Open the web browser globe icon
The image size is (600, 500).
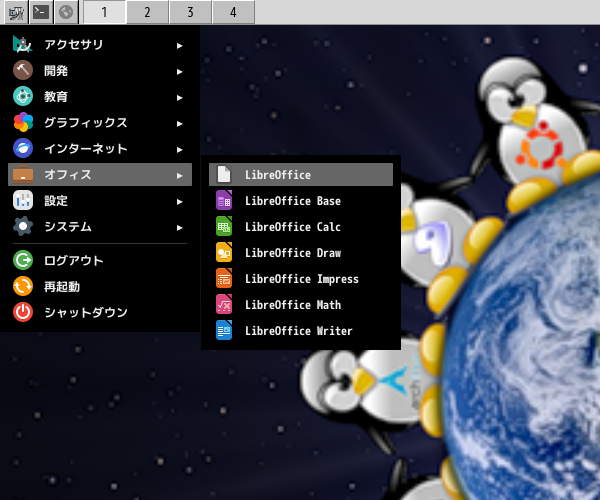(66, 12)
